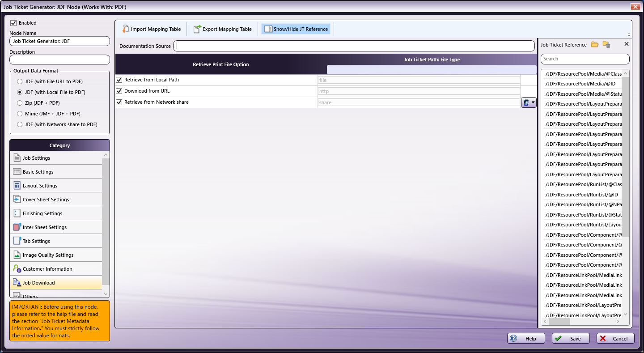Click the 'share' path field
Viewport: 644px width, 353px height.
click(x=419, y=102)
